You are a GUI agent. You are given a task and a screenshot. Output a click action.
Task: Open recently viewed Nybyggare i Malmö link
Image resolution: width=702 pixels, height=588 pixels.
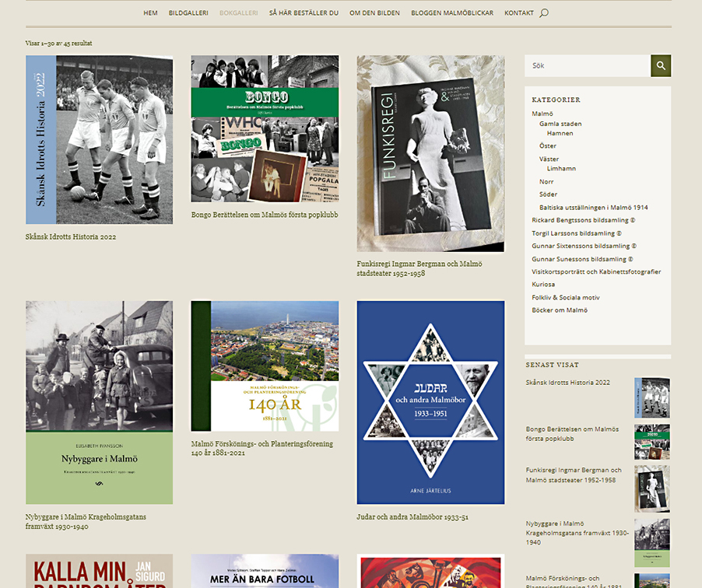click(577, 533)
